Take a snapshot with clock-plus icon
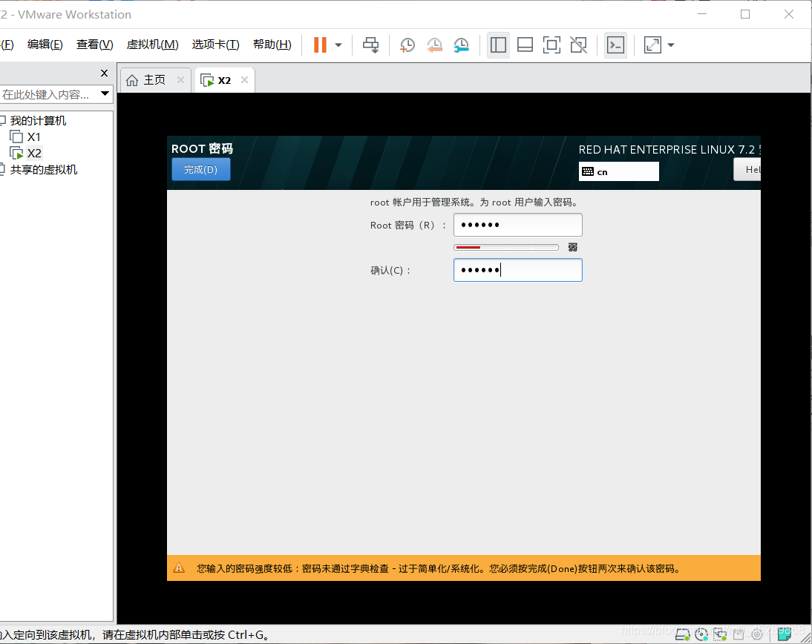 (407, 45)
